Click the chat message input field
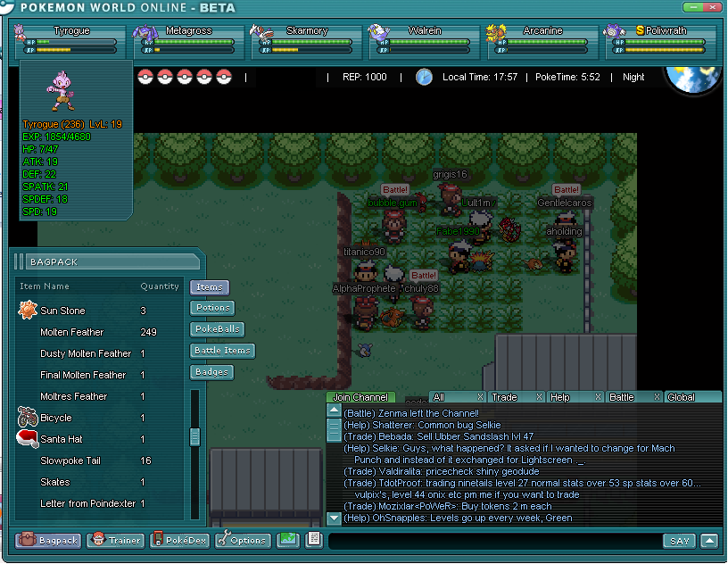This screenshot has width=728, height=564. click(495, 541)
